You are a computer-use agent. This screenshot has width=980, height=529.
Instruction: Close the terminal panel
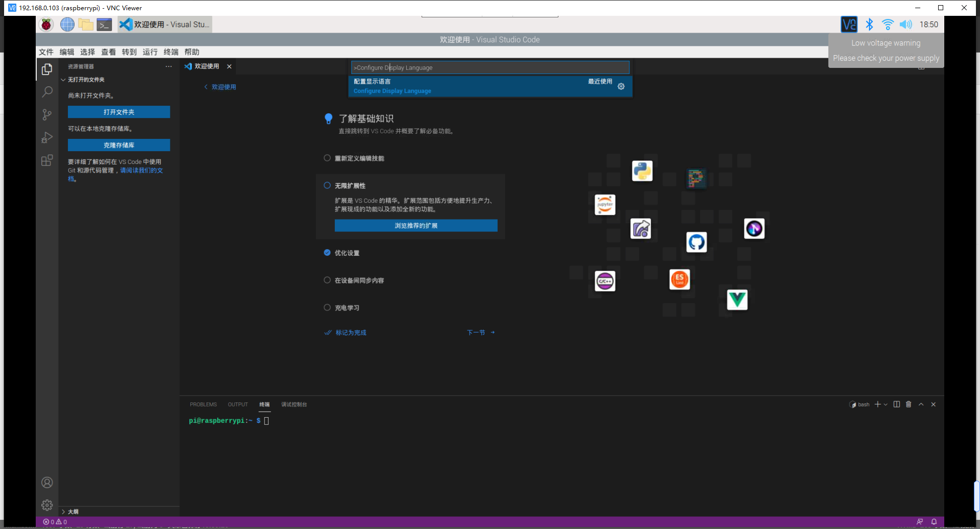[934, 404]
